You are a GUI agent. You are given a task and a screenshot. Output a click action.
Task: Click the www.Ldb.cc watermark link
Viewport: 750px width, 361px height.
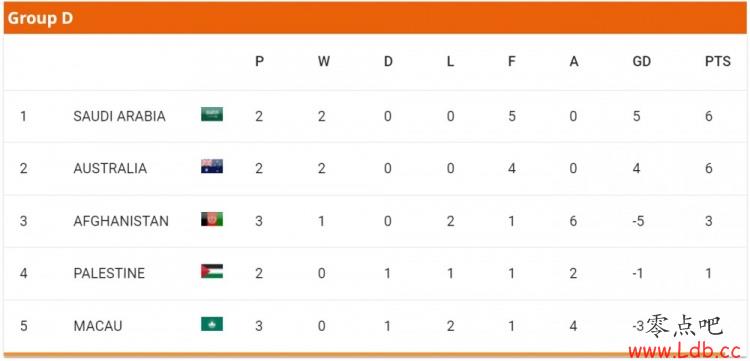688,351
